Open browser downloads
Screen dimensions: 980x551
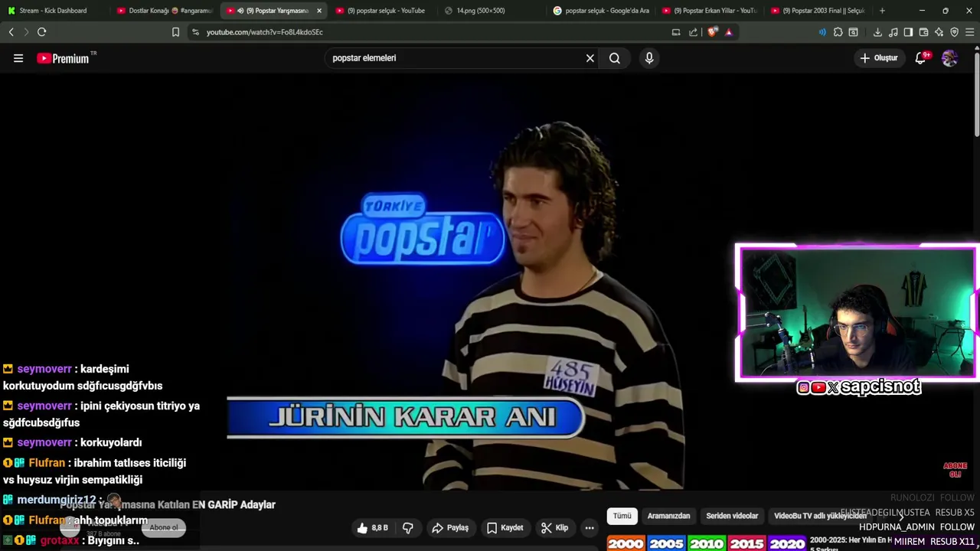877,32
